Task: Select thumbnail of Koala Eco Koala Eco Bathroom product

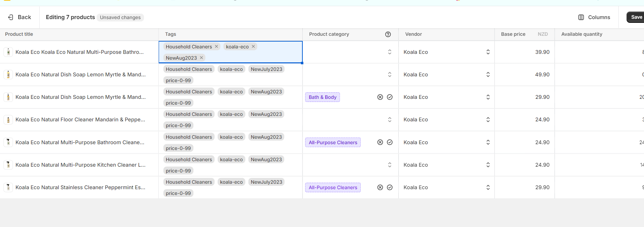Action: pyautogui.click(x=8, y=52)
